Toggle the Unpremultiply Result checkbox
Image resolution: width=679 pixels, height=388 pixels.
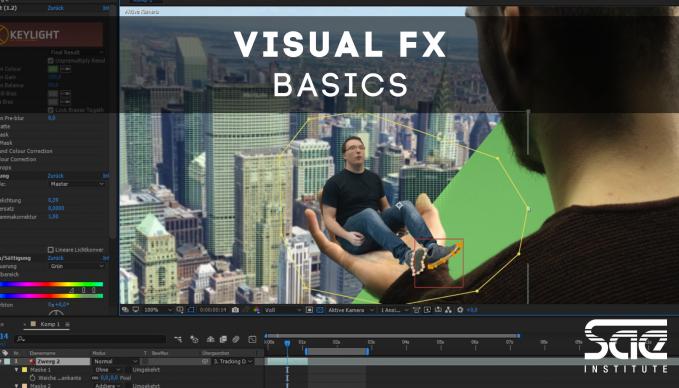(x=50, y=61)
